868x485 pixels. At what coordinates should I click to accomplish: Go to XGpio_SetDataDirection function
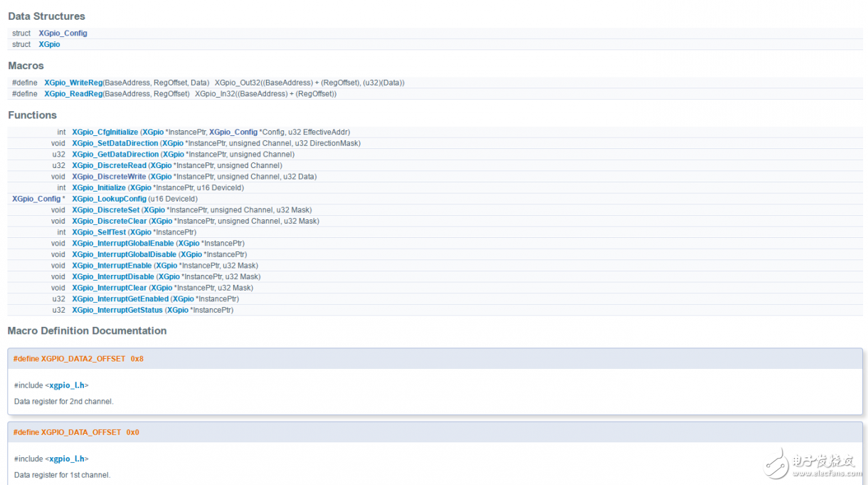(115, 143)
